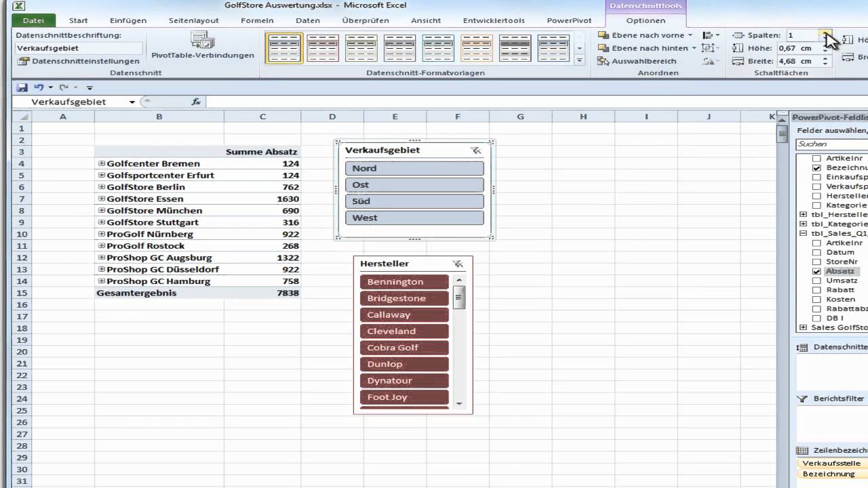Select Bridgestone in Hersteller slicer

[404, 298]
